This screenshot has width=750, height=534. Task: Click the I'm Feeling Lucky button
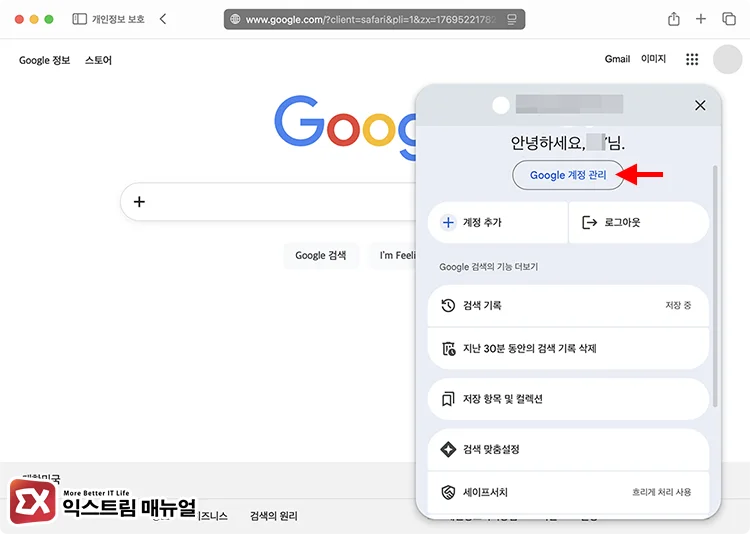click(x=392, y=256)
